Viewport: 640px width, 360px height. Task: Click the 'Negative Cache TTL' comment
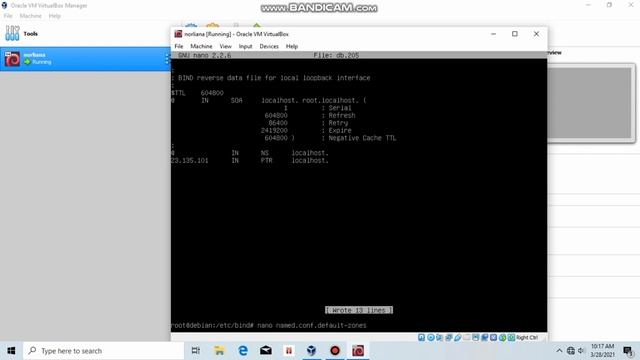click(362, 138)
